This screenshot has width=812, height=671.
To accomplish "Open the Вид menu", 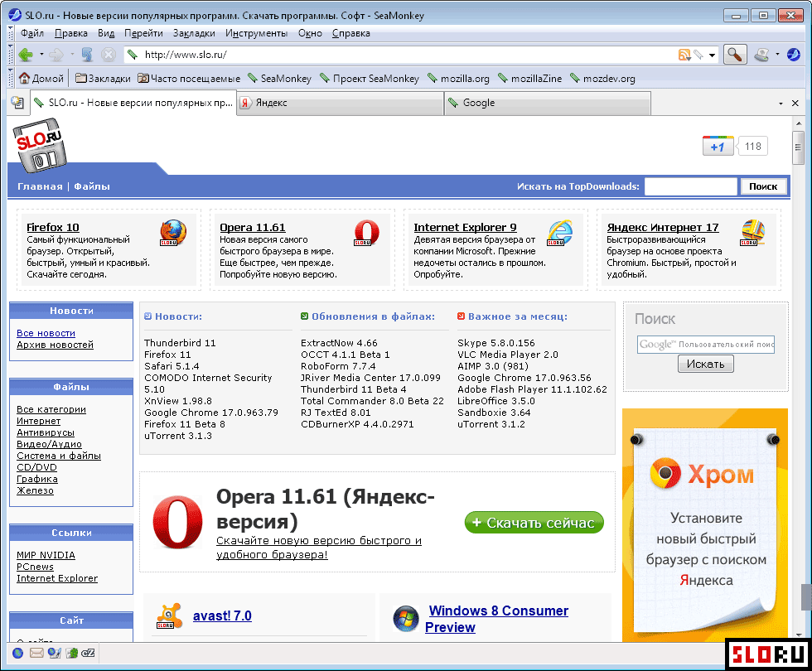I will (x=106, y=33).
